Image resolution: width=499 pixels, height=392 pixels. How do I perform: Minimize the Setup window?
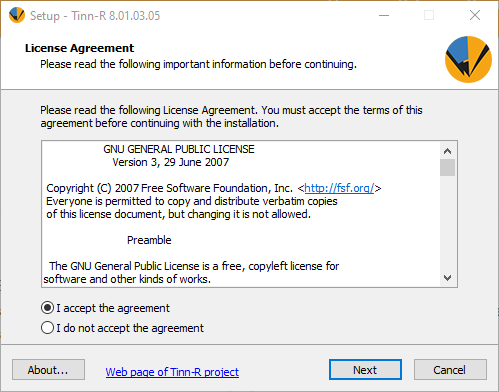coord(384,15)
